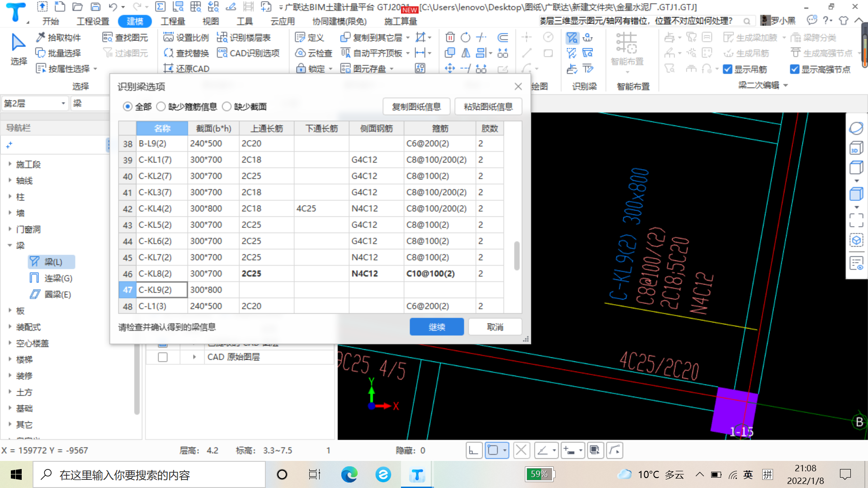Click the Task View taskbar icon

315,474
